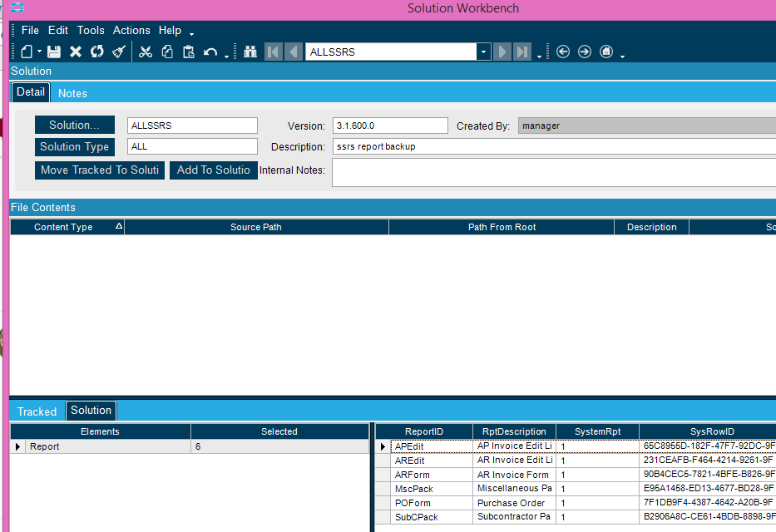Open the Edit menu
776x532 pixels.
coord(58,30)
